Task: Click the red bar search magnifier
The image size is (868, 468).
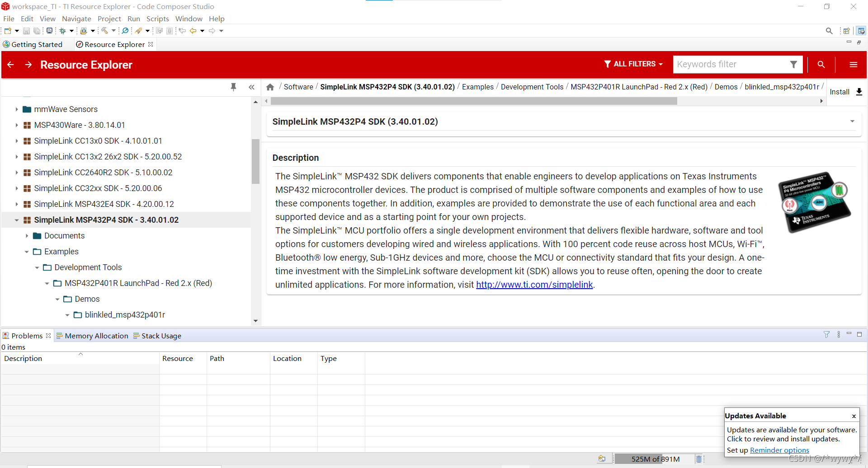Action: (821, 65)
